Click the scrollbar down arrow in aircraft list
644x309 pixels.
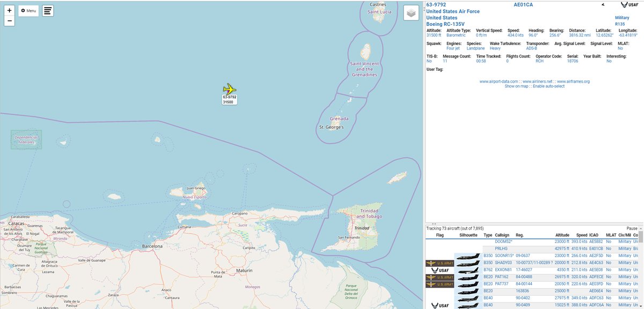[641, 306]
